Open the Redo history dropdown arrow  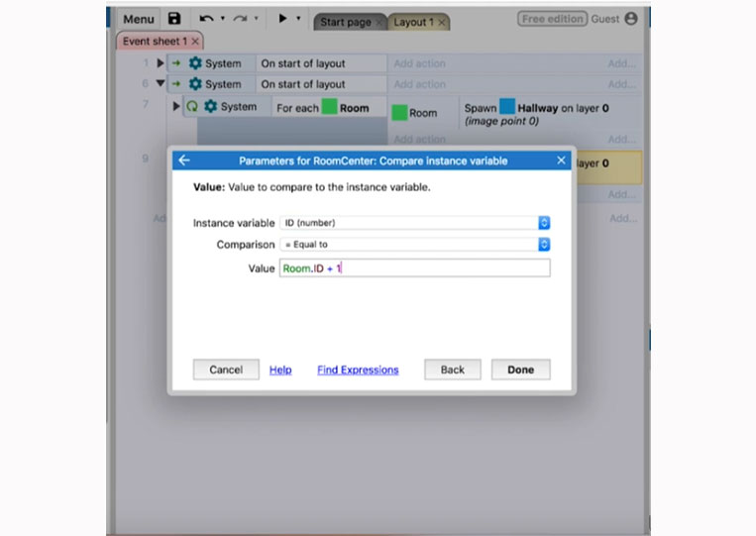257,18
